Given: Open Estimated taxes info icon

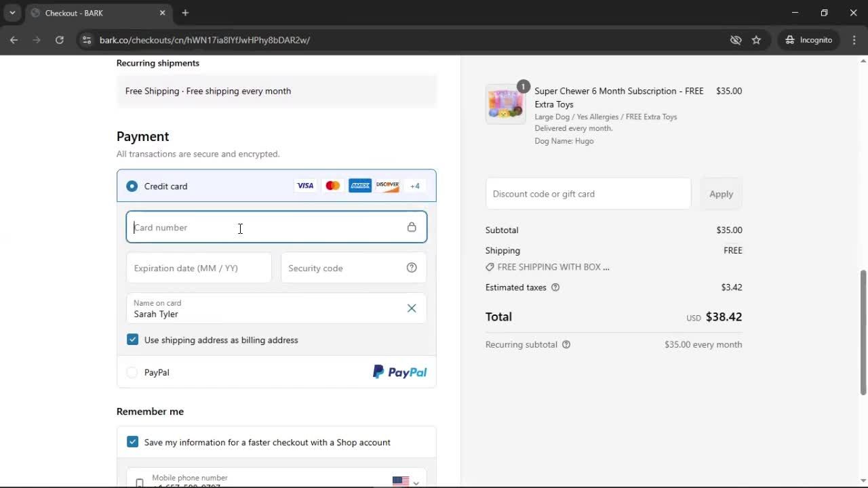Looking at the screenshot, I should click(555, 287).
